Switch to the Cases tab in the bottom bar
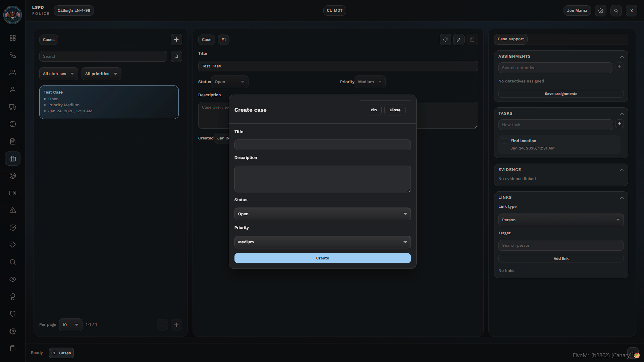This screenshot has width=644, height=362. pos(61,353)
